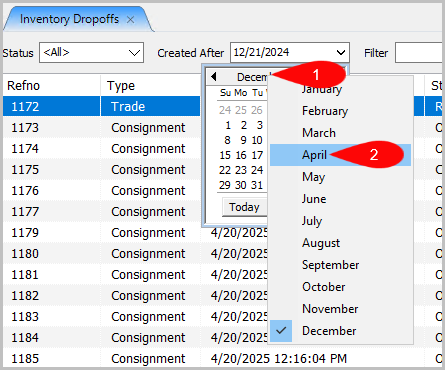Pick day 31 in the calendar
Image resolution: width=445 pixels, height=370 pixels.
pyautogui.click(x=257, y=185)
